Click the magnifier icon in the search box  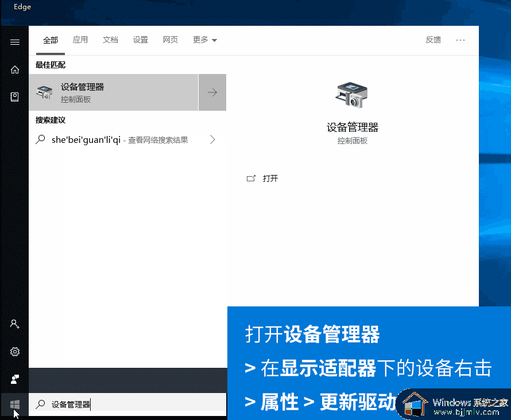point(40,405)
